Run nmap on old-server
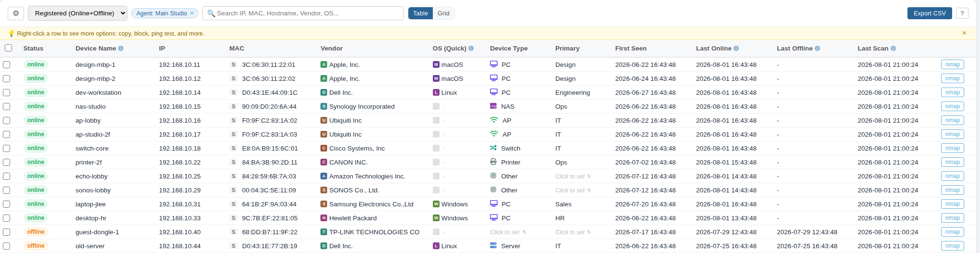The image size is (980, 253). coord(952,246)
